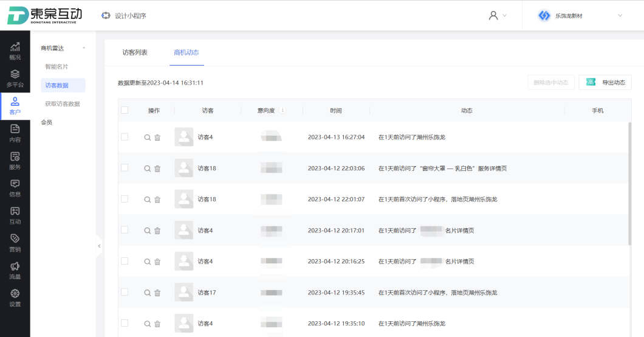Open the 流量 sidebar section
This screenshot has height=337, width=644.
[15, 271]
